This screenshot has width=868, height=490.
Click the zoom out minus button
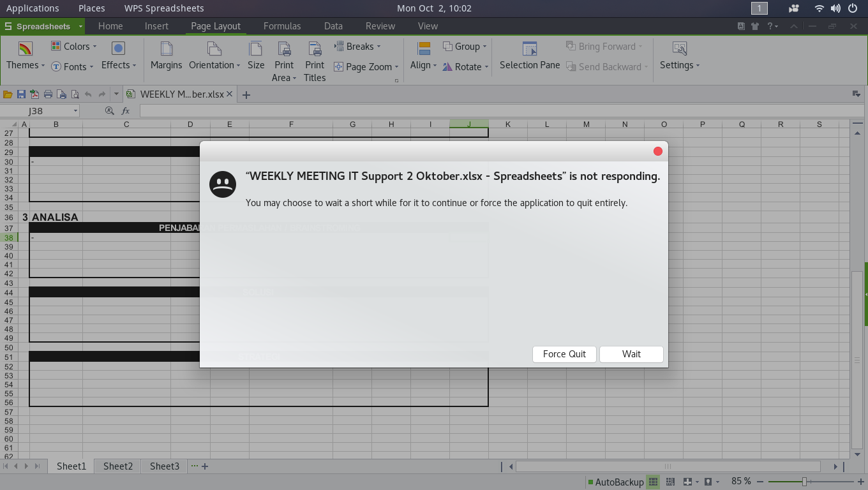coord(761,482)
